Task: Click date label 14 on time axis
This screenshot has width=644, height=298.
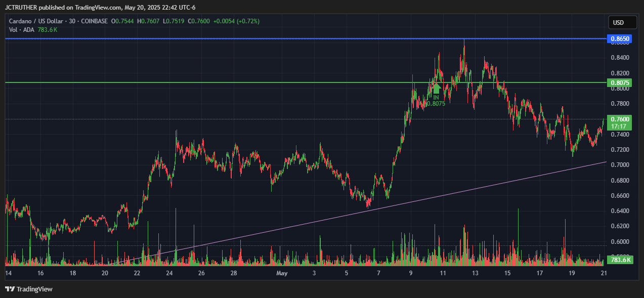Action: (8, 273)
